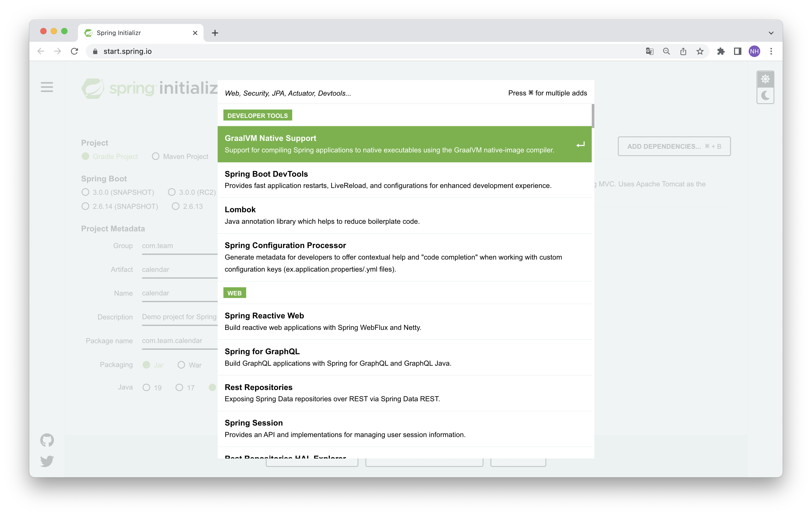Open the NH profile avatar menu

coord(754,51)
